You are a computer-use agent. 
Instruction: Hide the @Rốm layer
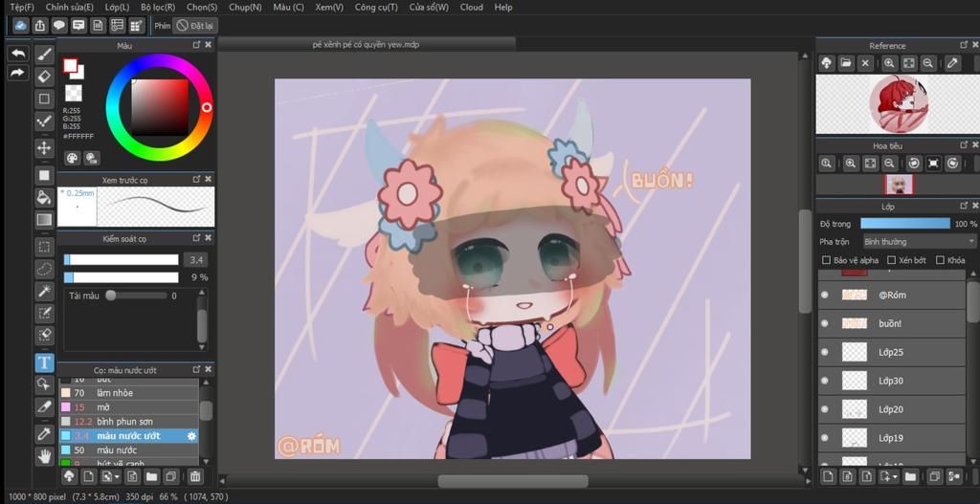click(824, 295)
